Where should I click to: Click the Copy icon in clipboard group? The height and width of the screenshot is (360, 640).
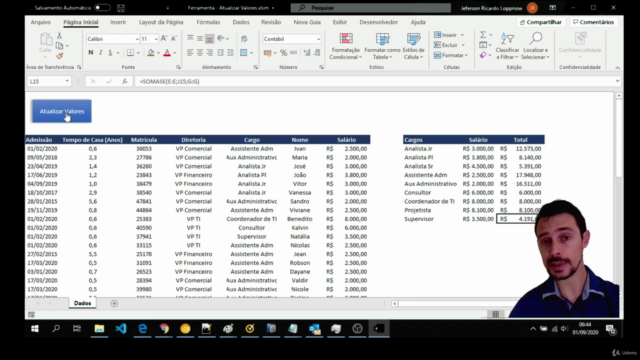(x=60, y=46)
